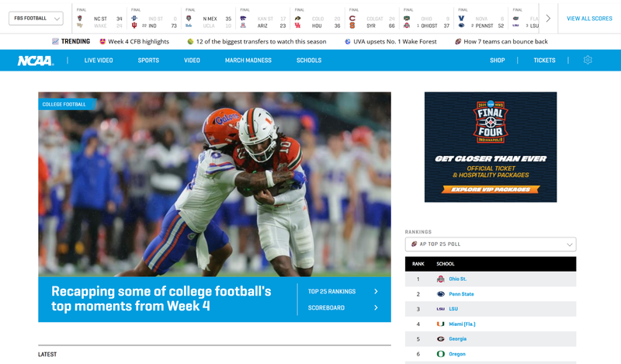The image size is (621, 364).
Task: Click the Villanova V logo in scoreboard
Action: point(461,18)
